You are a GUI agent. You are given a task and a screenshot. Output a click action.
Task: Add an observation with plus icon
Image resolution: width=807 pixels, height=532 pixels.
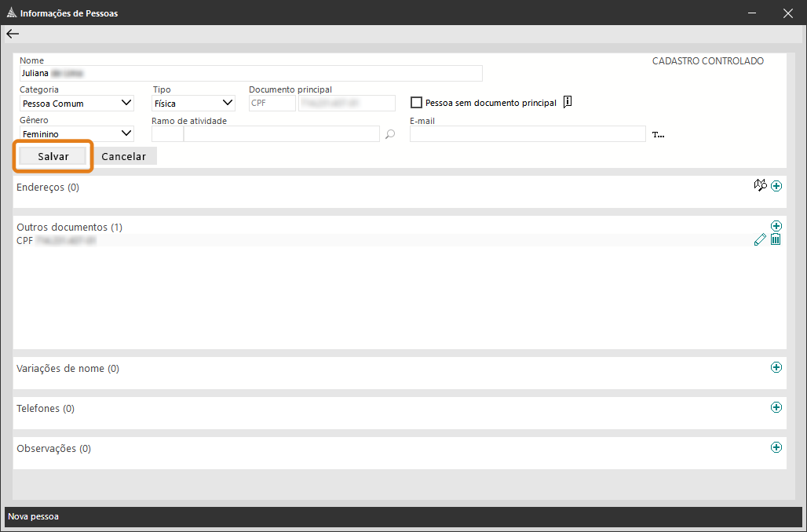776,447
